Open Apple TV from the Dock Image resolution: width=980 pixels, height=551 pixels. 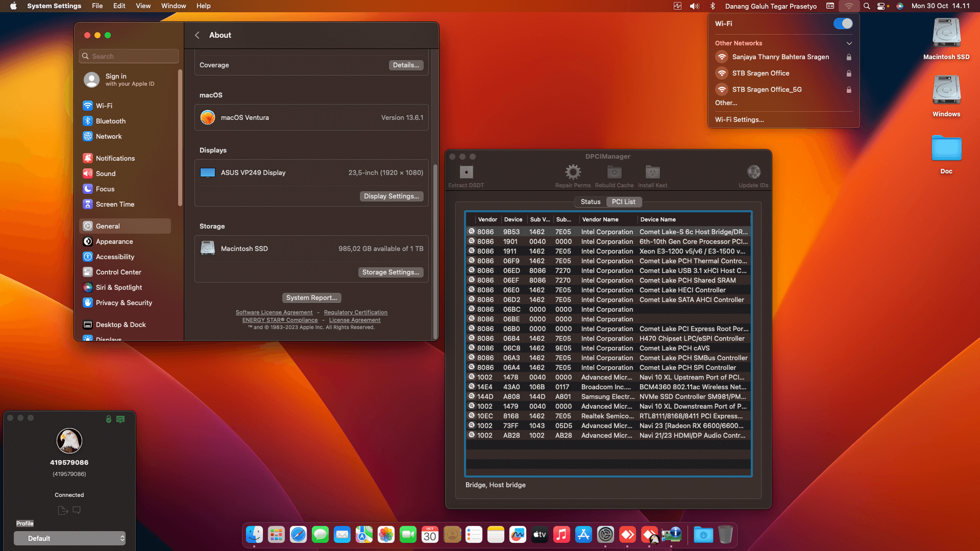[x=540, y=535]
